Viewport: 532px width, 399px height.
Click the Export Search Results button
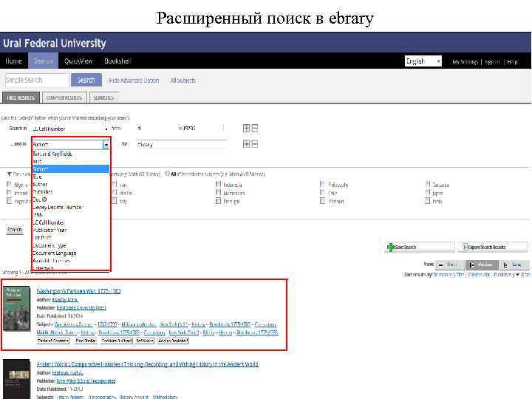tap(493, 247)
